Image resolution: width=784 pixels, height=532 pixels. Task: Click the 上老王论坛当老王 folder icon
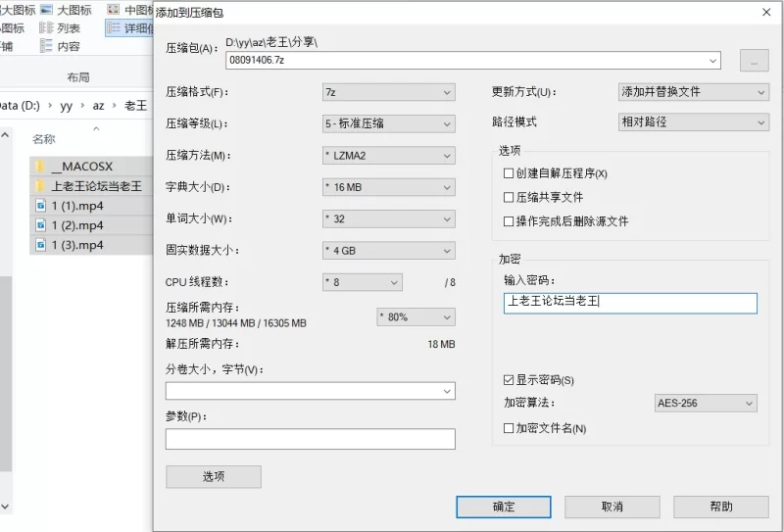click(x=40, y=186)
